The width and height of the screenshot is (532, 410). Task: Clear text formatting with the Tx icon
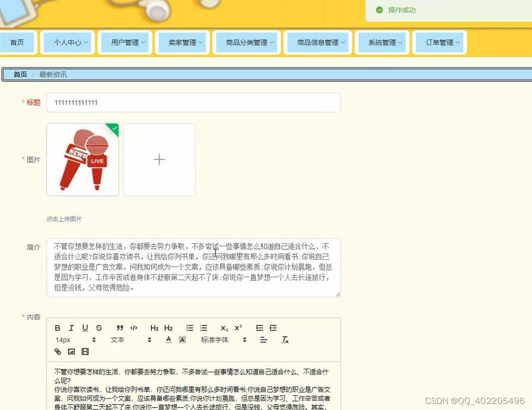point(284,340)
